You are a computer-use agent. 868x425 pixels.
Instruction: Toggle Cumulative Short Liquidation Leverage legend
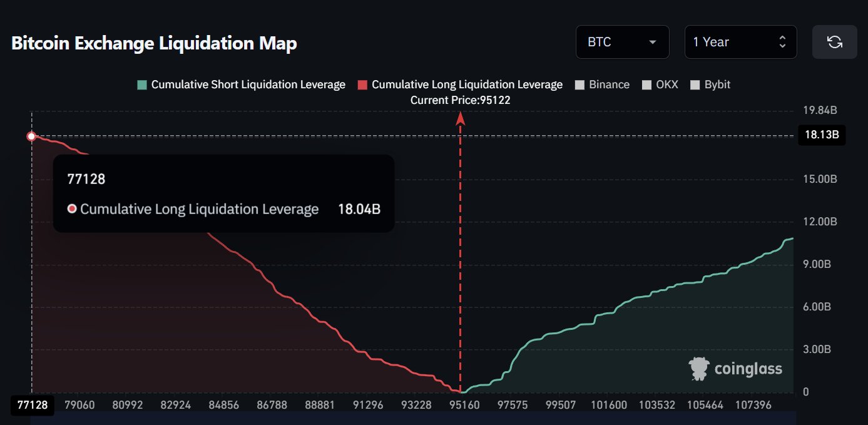248,84
